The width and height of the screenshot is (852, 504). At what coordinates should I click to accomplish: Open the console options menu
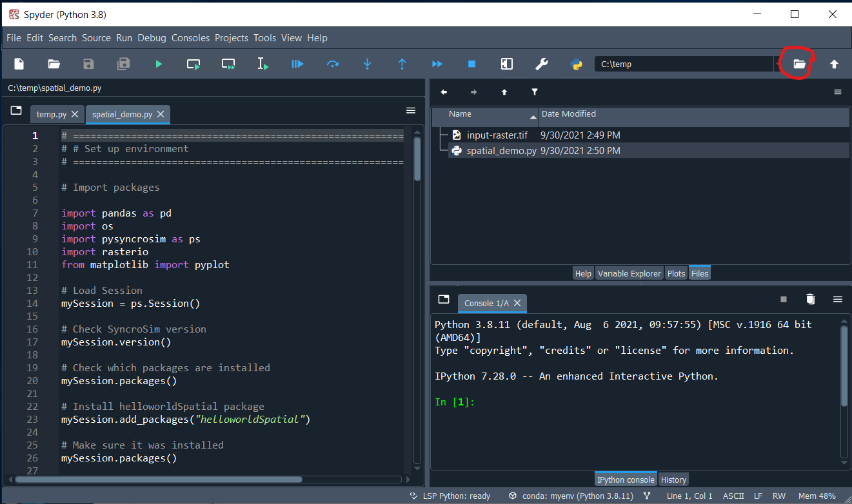[837, 299]
